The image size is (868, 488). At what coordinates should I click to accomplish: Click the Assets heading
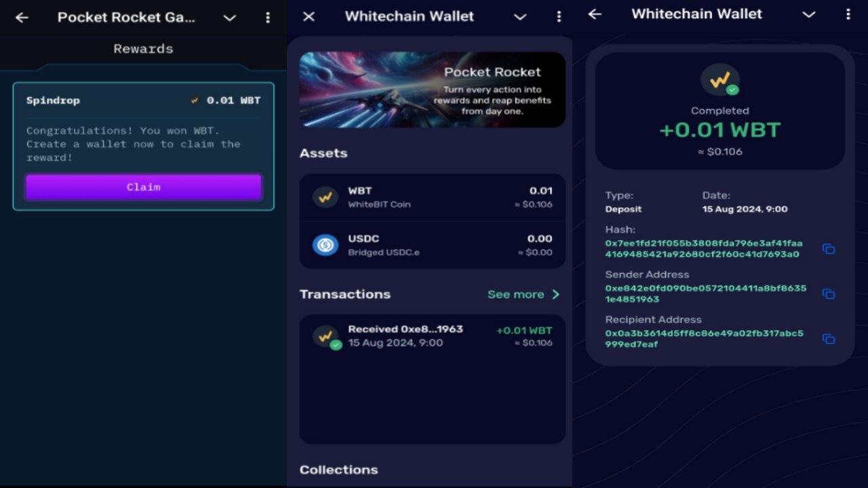pos(323,153)
